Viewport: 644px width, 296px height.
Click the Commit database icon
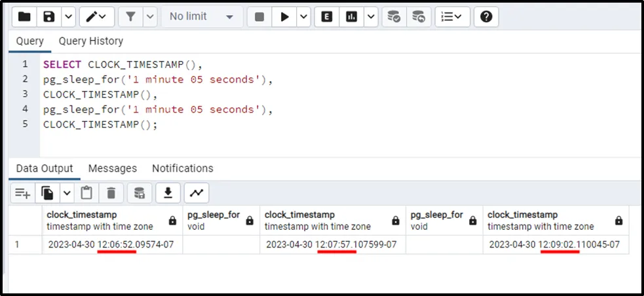coord(394,17)
